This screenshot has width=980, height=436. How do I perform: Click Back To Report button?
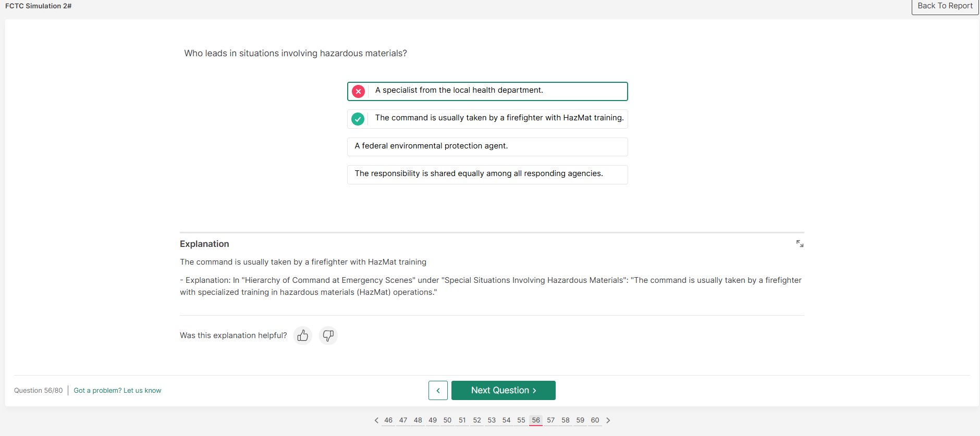[945, 6]
